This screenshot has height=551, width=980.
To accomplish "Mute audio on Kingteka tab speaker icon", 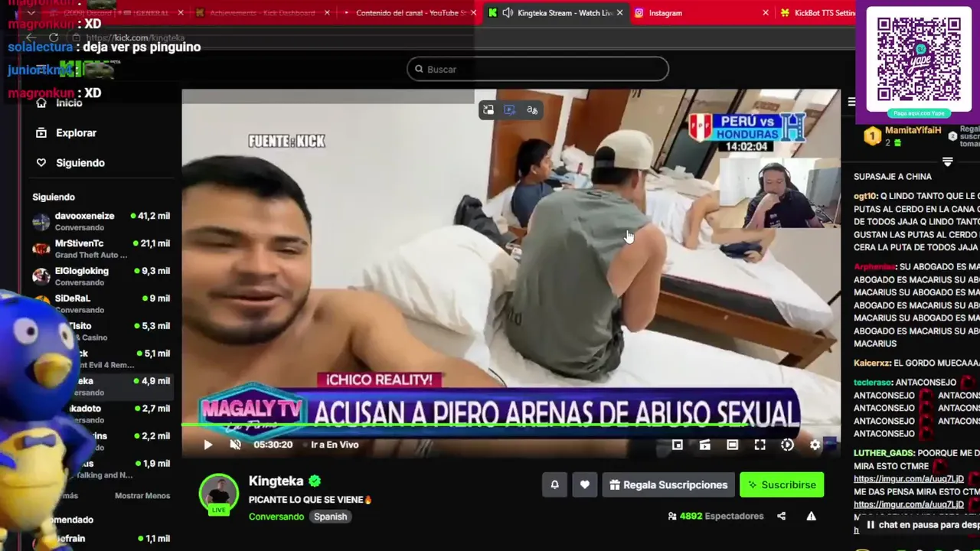I will (x=508, y=13).
